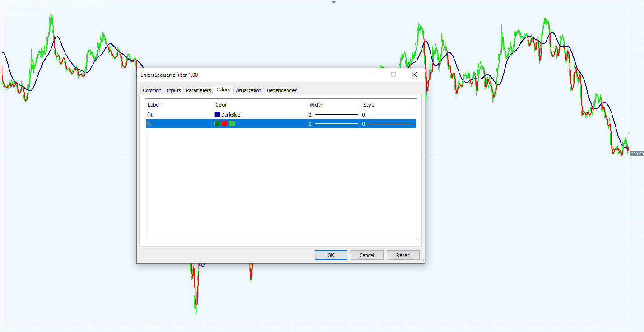Switch to the Visualization tab
Viewport: 644px width, 332px height.
click(248, 90)
